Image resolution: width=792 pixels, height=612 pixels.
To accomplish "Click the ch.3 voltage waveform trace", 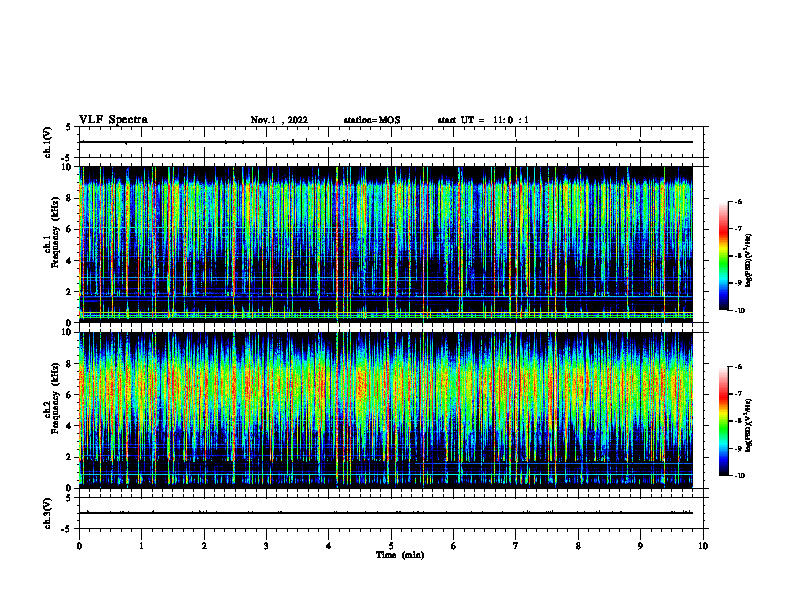I will pos(386,513).
